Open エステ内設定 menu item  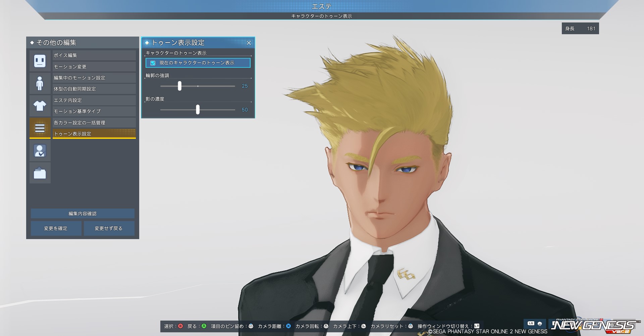[94, 100]
